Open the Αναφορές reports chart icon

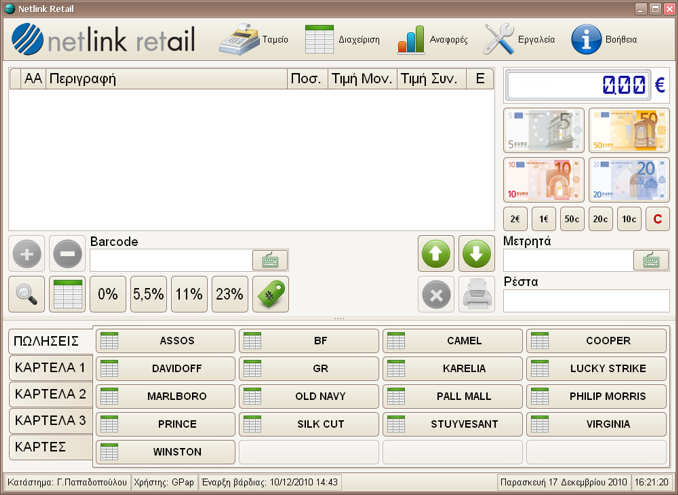click(x=411, y=39)
